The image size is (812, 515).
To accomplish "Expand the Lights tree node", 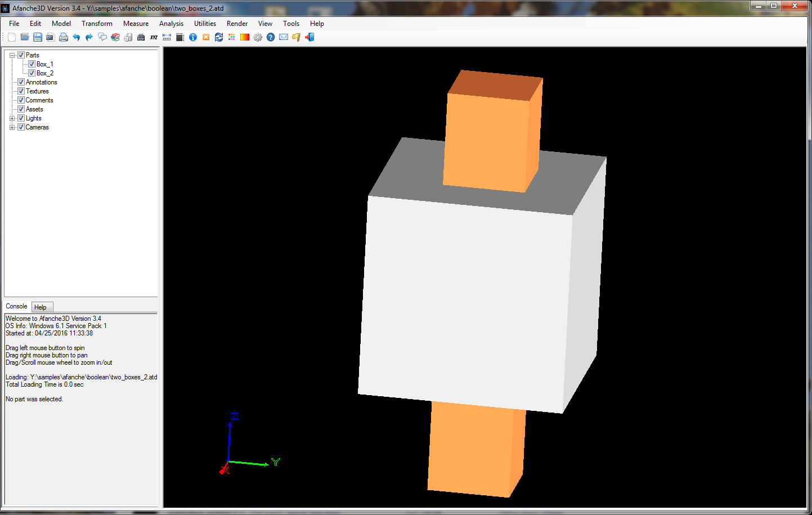I will pos(12,118).
